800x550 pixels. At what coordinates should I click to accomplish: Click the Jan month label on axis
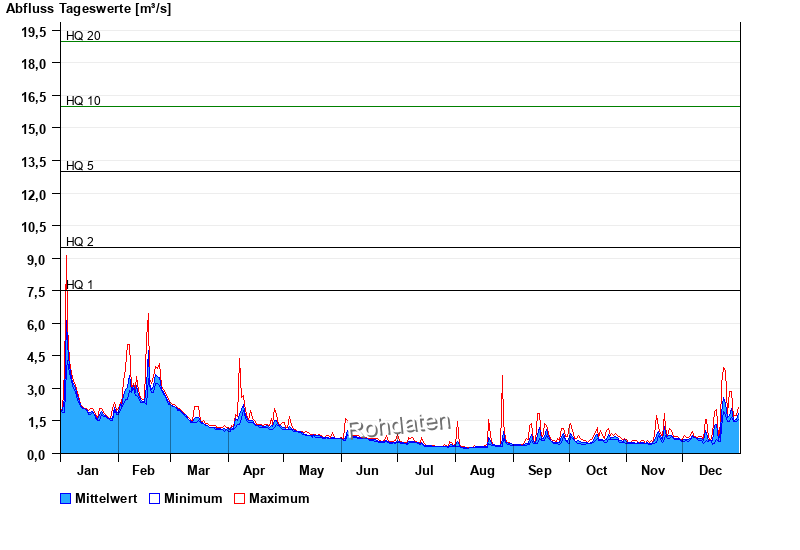(88, 471)
